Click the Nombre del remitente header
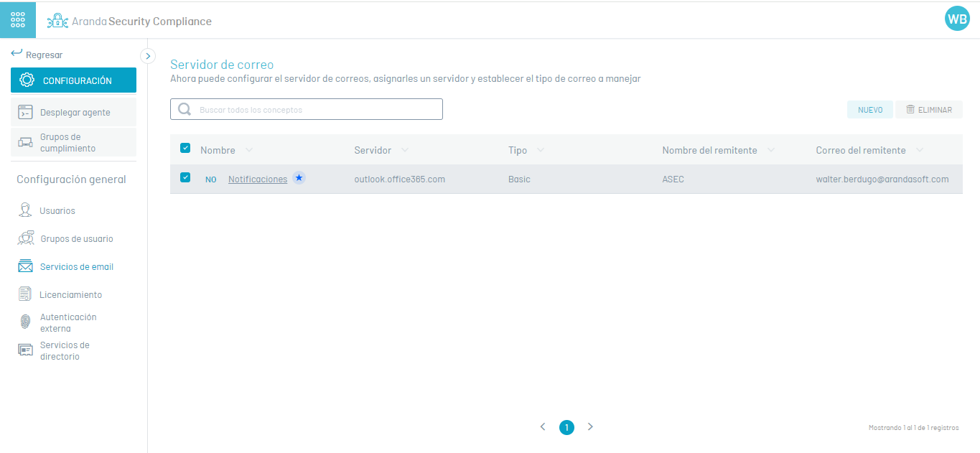 (x=709, y=150)
